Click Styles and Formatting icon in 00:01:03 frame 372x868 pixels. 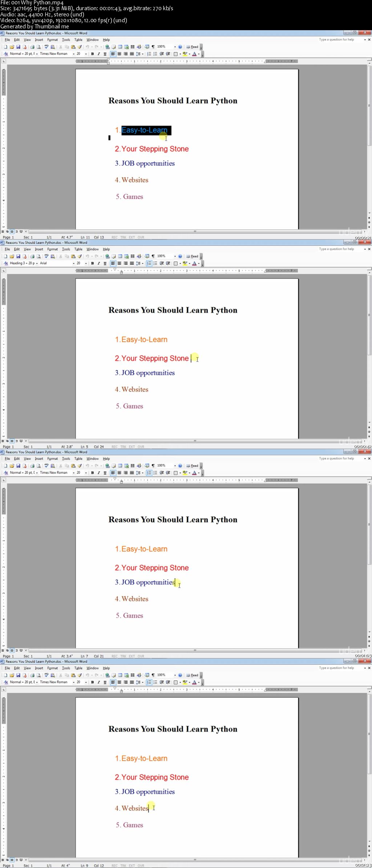tap(5, 473)
